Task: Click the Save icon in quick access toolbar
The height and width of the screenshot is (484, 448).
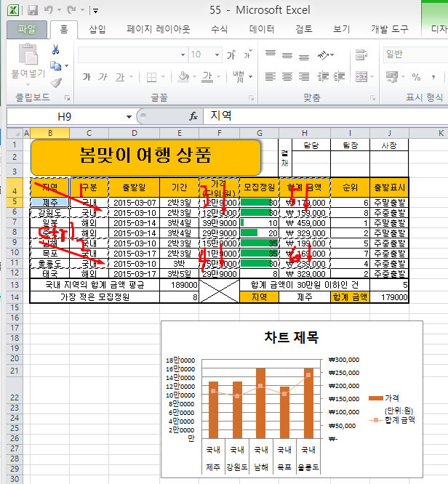Action: click(33, 10)
